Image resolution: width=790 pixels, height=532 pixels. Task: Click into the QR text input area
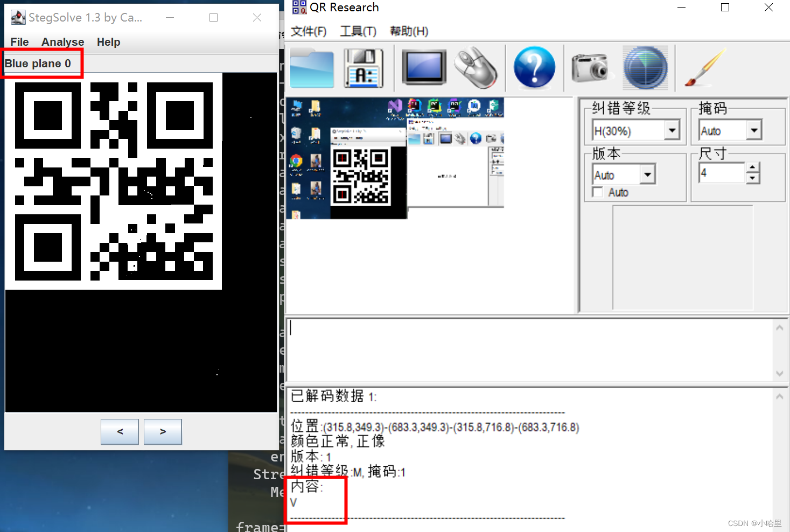click(530, 349)
